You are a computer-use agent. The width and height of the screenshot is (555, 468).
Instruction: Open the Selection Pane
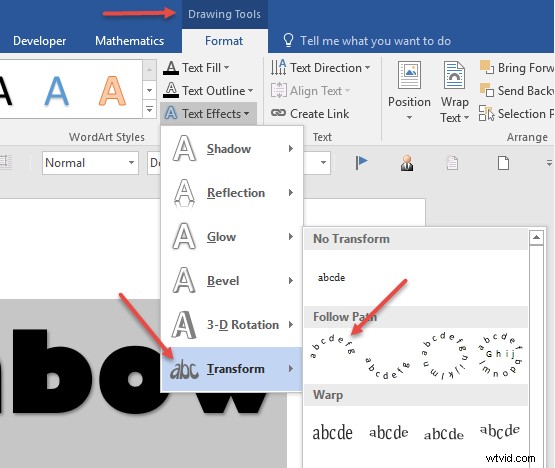click(516, 114)
